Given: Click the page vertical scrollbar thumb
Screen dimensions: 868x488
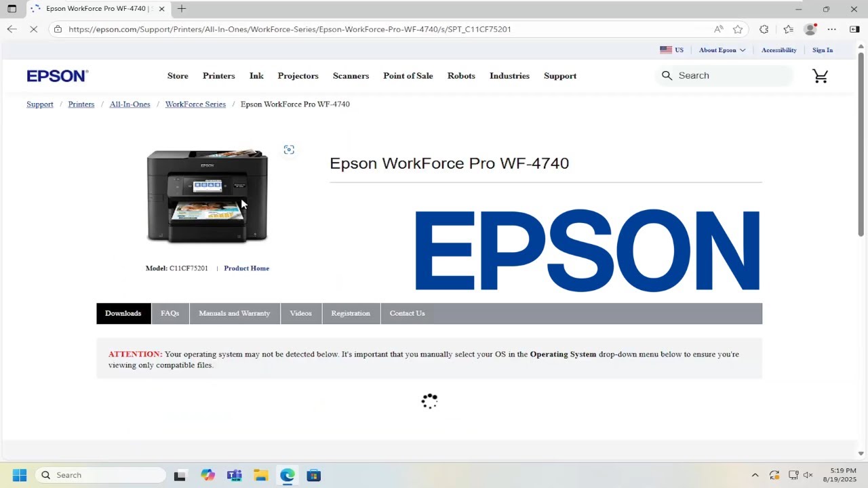Looking at the screenshot, I should (x=861, y=144).
